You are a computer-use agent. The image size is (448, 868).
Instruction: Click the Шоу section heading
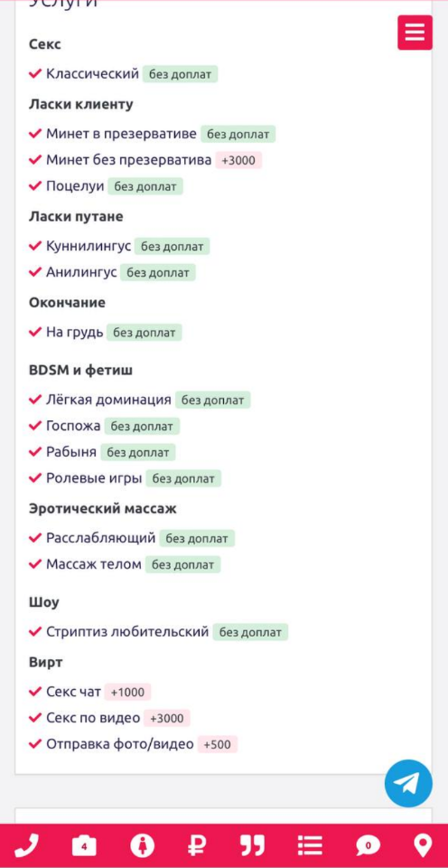click(x=43, y=602)
